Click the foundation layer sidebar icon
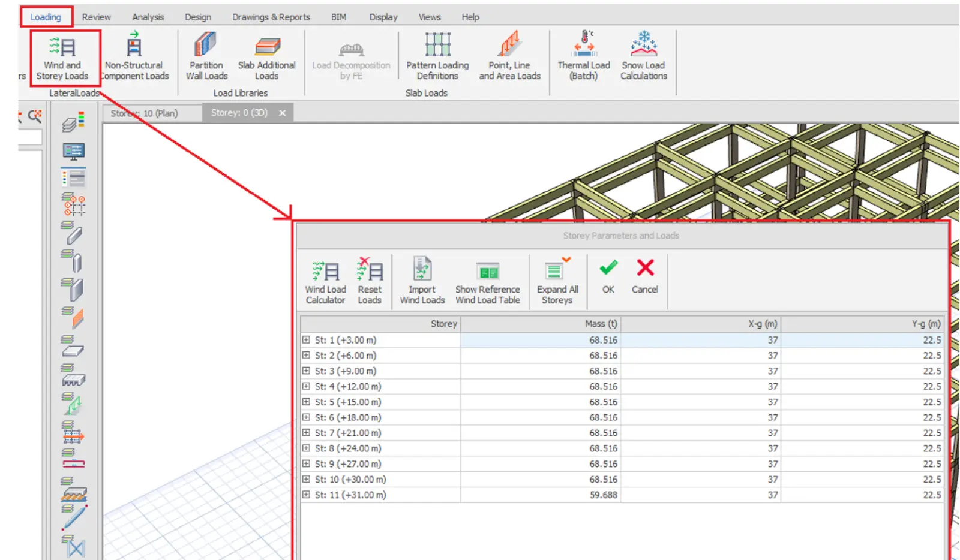This screenshot has width=960, height=560. click(74, 489)
